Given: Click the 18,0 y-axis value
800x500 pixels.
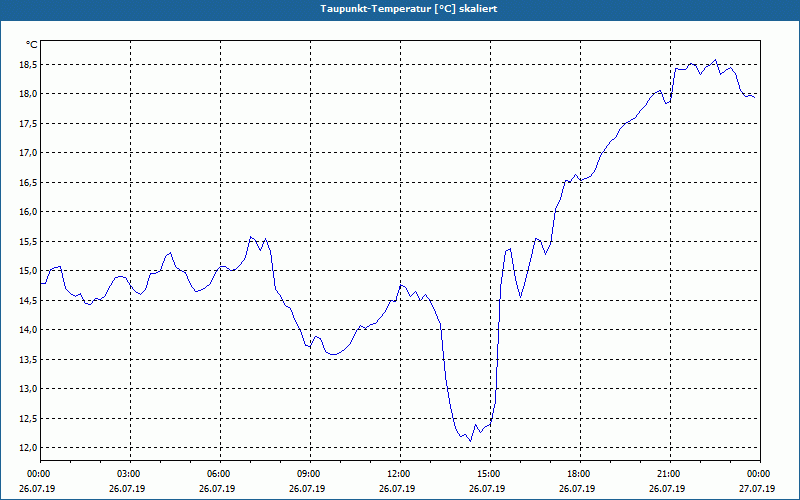Looking at the screenshot, I should point(29,94).
